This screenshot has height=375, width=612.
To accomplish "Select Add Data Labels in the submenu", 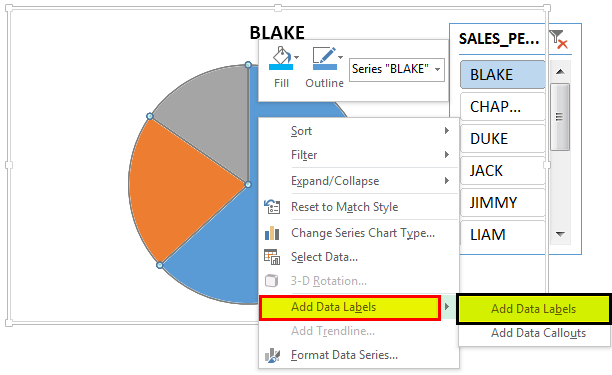I will coord(533,309).
